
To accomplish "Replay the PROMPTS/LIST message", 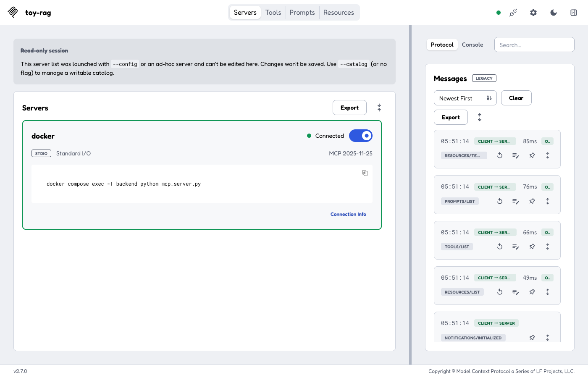I will pyautogui.click(x=500, y=201).
